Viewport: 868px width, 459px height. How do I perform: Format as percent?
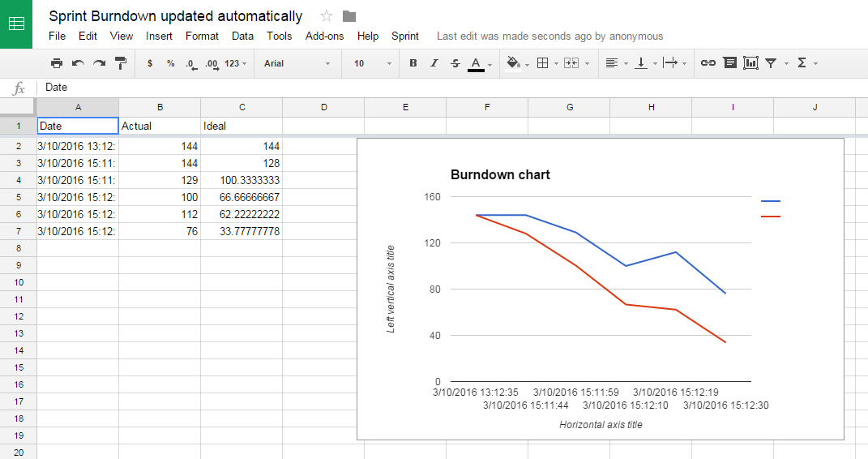coord(170,63)
